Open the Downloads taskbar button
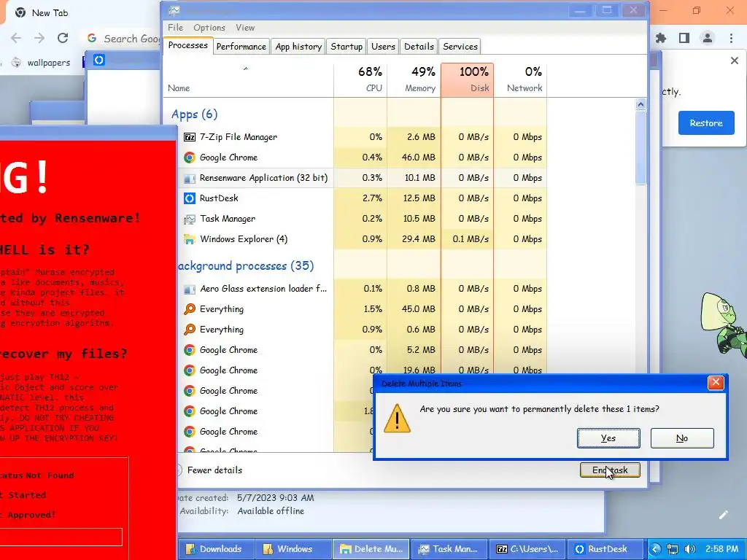747x560 pixels. pyautogui.click(x=216, y=549)
